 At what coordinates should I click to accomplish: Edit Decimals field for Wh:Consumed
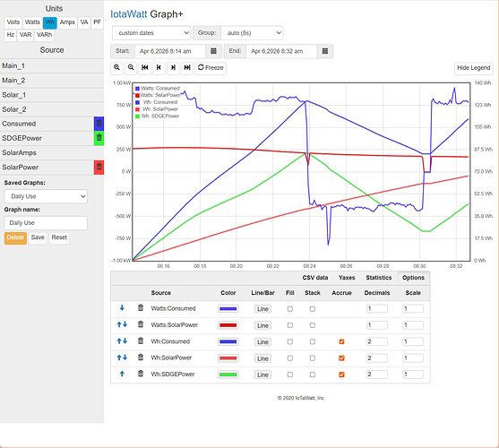377,341
